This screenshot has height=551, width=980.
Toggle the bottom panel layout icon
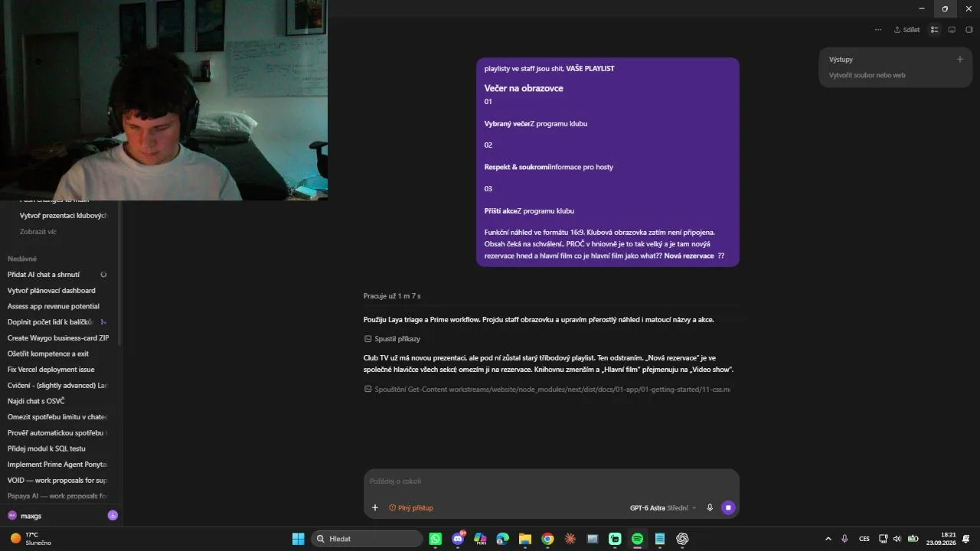[x=952, y=30]
